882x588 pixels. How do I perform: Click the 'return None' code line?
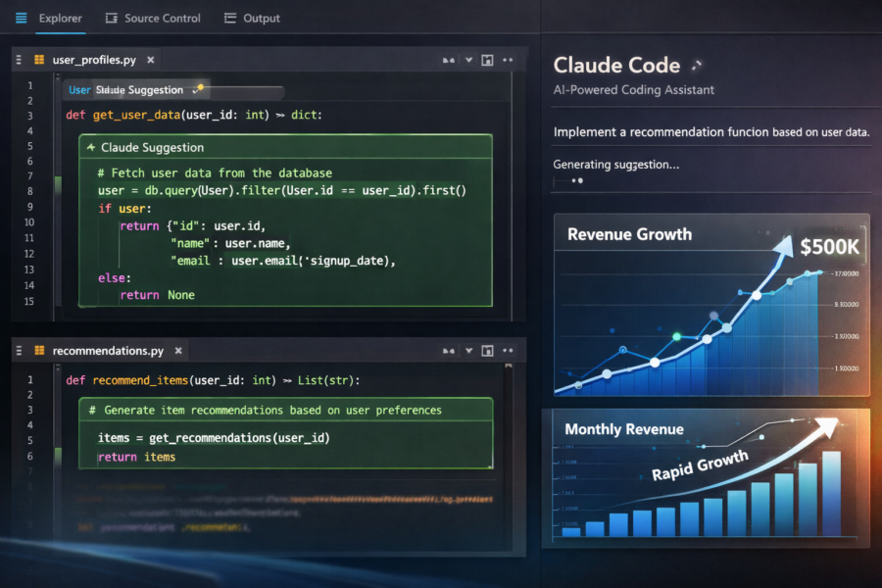(158, 295)
